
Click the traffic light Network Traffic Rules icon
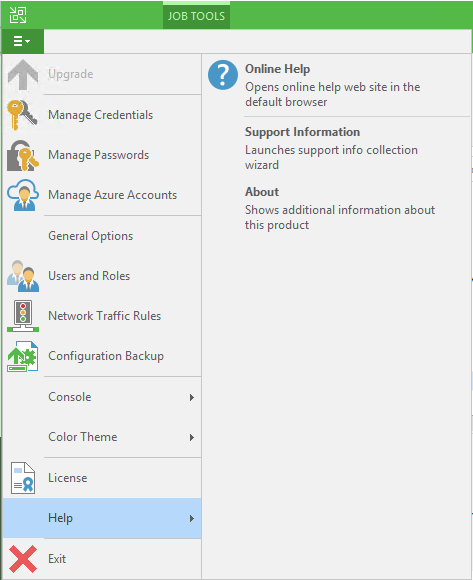pos(23,316)
